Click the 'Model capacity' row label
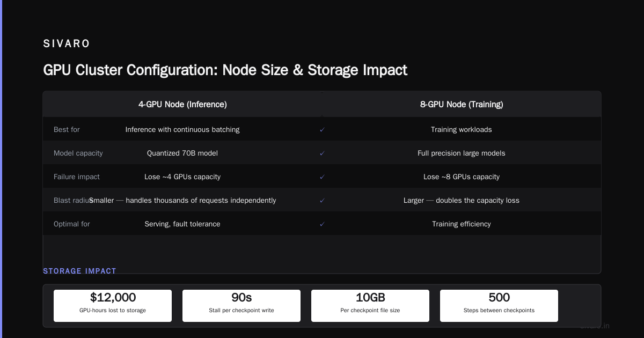This screenshot has width=644, height=338. pos(78,153)
